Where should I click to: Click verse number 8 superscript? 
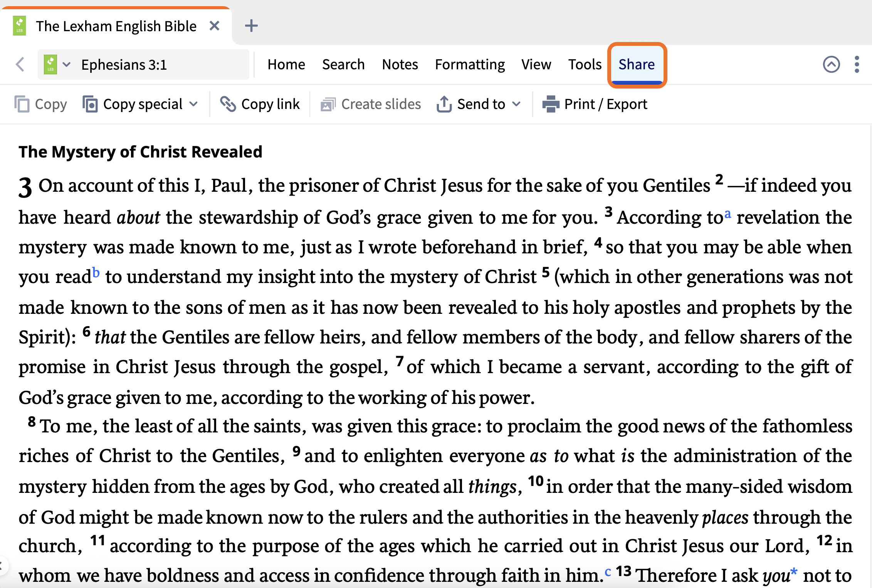[x=32, y=422]
